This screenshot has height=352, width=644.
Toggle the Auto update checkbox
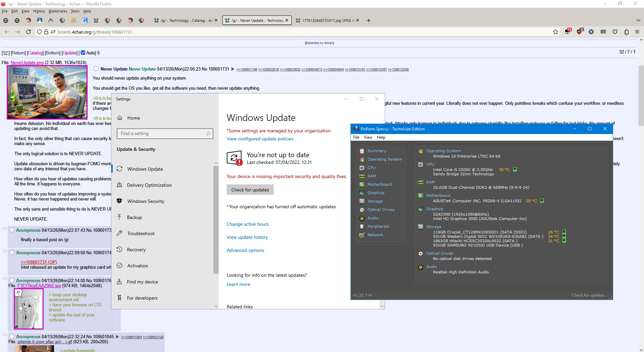tap(83, 53)
